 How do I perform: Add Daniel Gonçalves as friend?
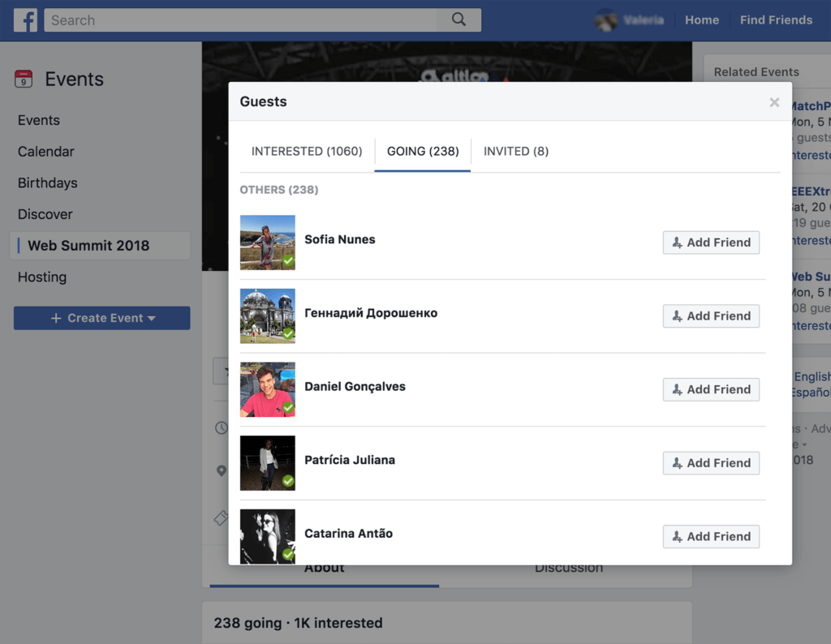(711, 390)
